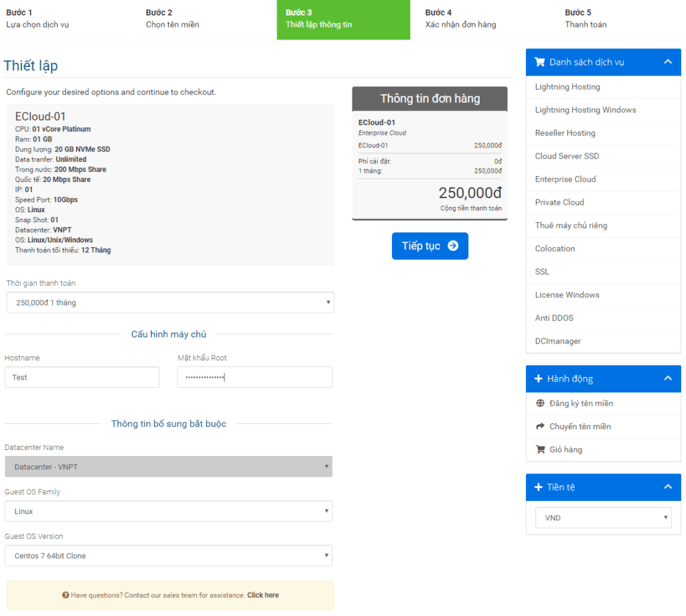Open Reseller Hosting service
Screen dimensions: 686x616
click(x=604, y=133)
